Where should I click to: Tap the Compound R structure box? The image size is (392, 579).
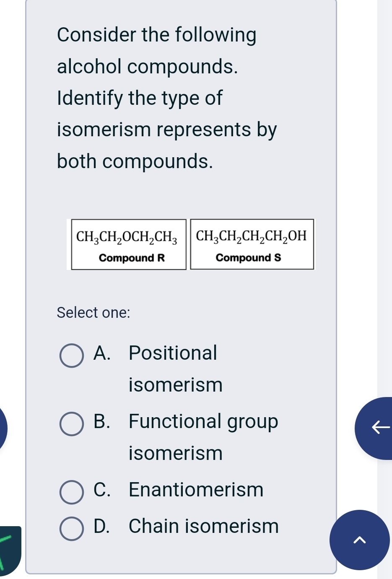(x=128, y=244)
